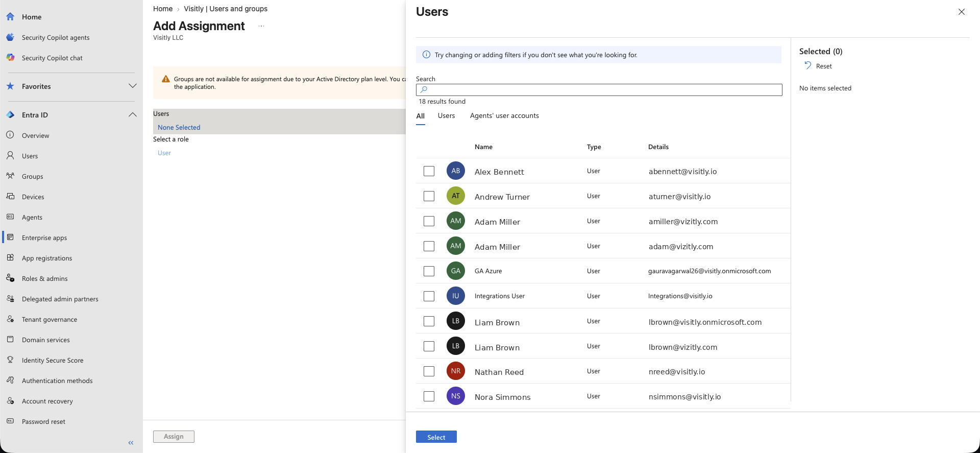Click the Favorites star icon

click(x=10, y=86)
